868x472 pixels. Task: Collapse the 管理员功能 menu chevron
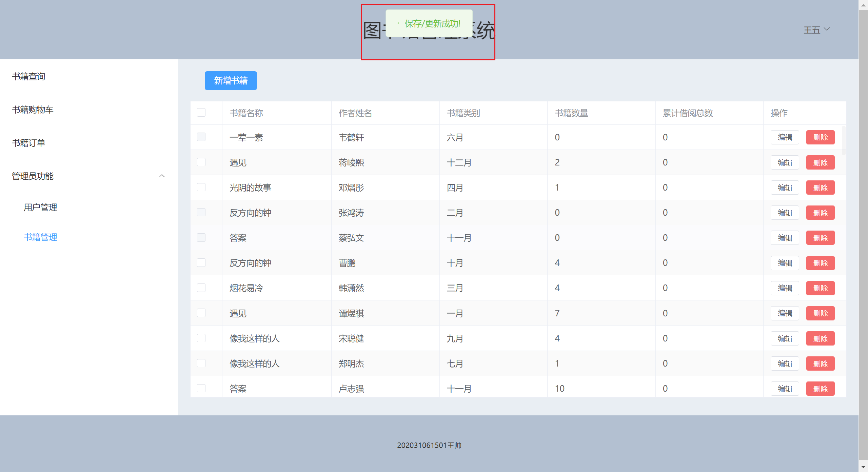point(162,176)
